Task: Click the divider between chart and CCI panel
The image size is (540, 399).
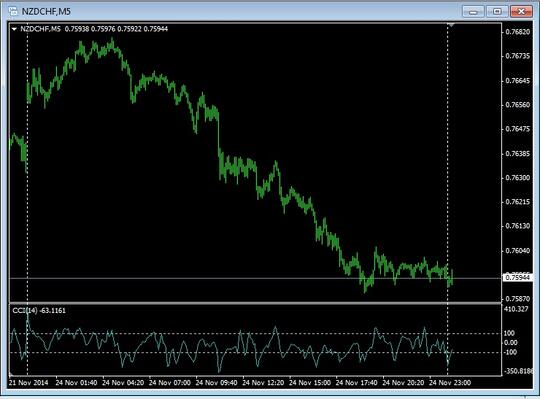Action: click(x=256, y=303)
